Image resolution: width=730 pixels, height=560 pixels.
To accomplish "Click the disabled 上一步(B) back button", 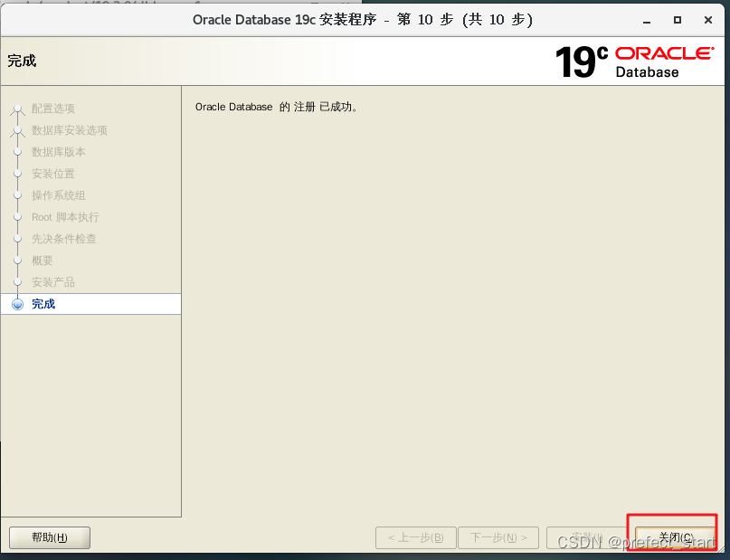I will [x=416, y=537].
